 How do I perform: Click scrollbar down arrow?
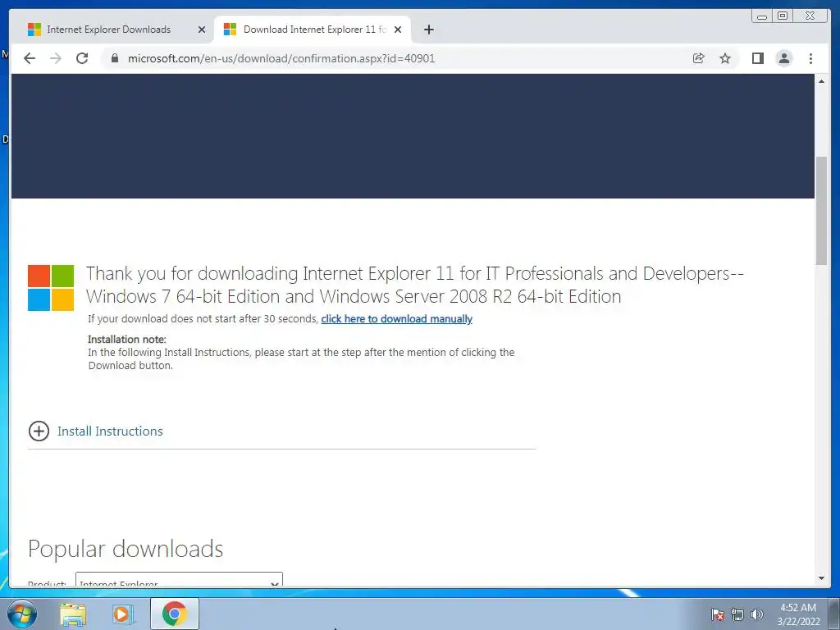[x=821, y=578]
